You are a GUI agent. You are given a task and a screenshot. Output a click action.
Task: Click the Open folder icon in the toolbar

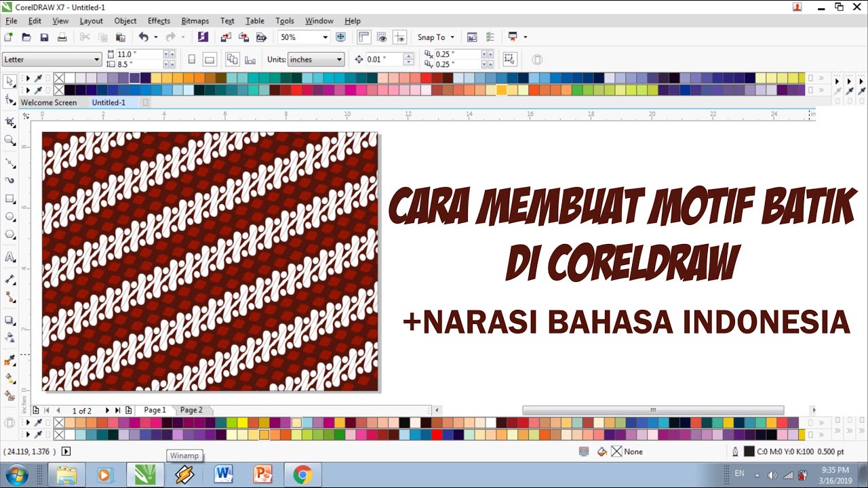[x=26, y=37]
